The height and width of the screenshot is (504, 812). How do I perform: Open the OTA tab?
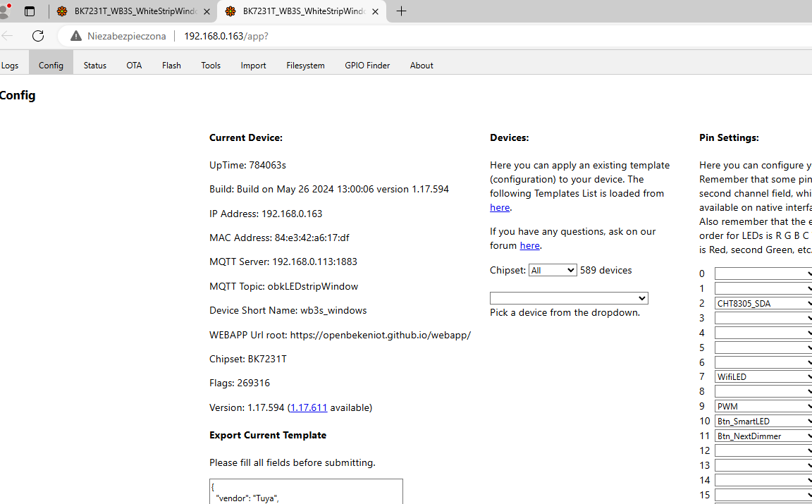[134, 66]
